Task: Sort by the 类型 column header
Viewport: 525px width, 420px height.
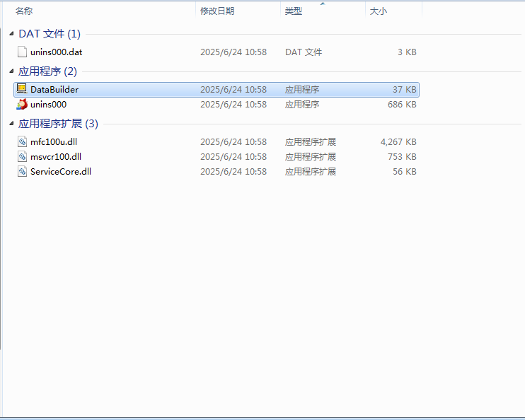Action: click(293, 11)
